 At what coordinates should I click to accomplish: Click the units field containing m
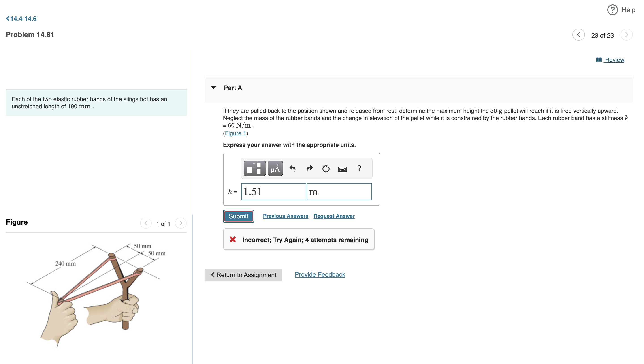click(339, 192)
